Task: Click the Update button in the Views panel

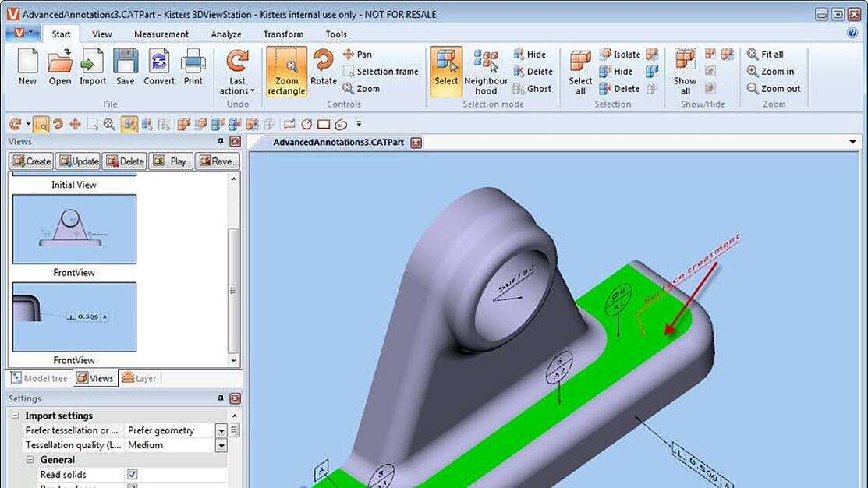Action: point(78,161)
